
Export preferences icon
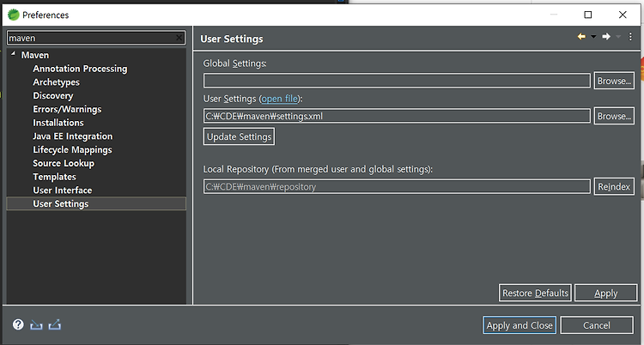(x=55, y=325)
